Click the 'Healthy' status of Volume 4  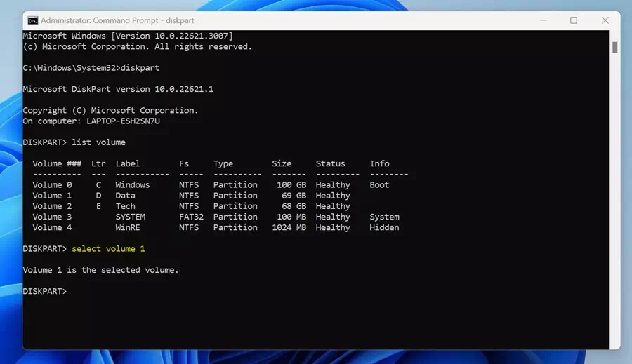click(x=333, y=227)
